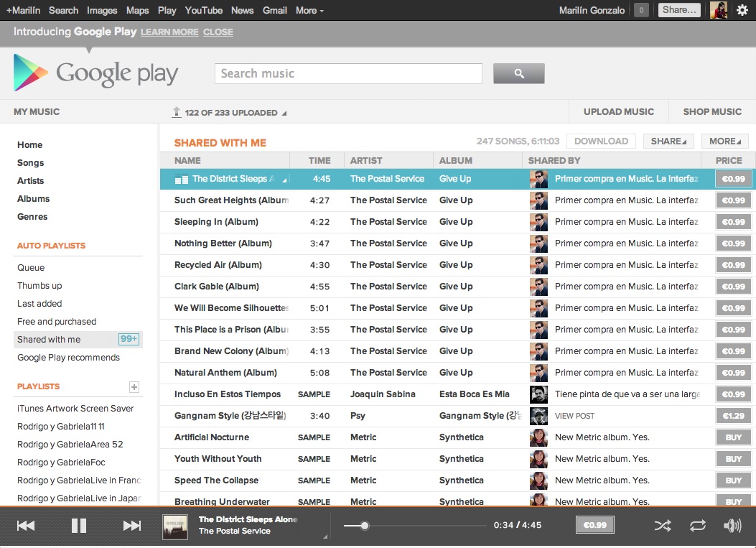Open Maps from top bar

point(137,10)
